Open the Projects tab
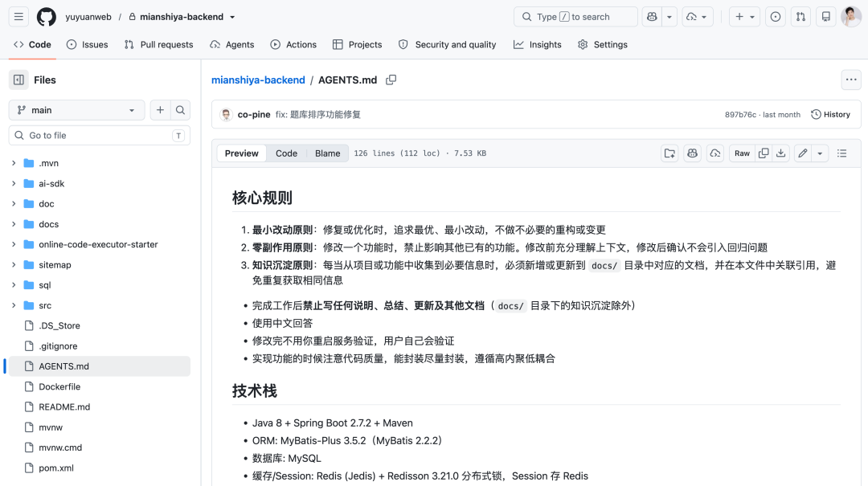 point(357,44)
